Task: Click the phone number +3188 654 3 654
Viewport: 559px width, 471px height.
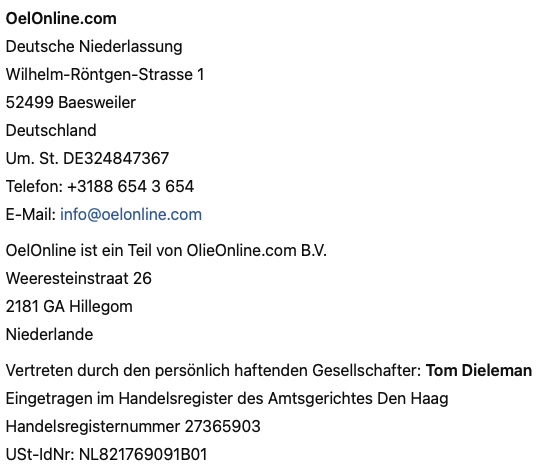Action: click(x=130, y=186)
